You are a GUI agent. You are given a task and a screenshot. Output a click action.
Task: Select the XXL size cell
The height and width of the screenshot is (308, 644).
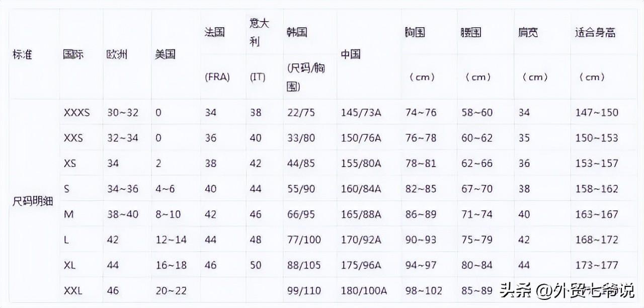coord(73,290)
